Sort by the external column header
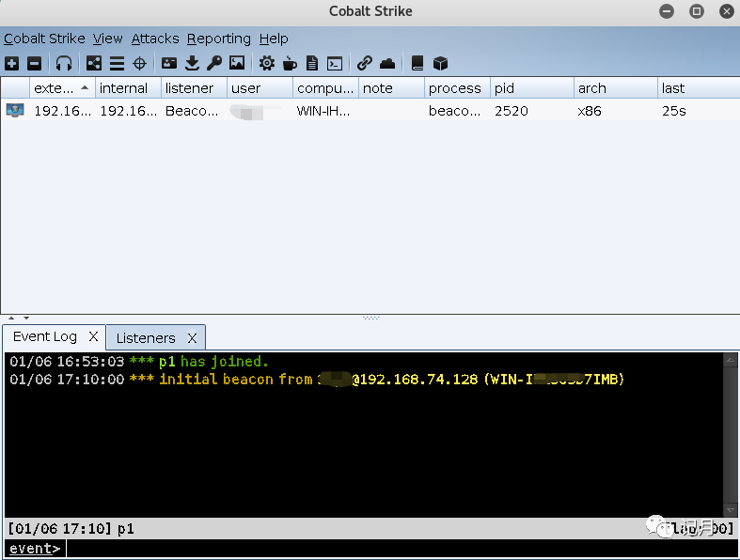740x560 pixels. point(62,88)
